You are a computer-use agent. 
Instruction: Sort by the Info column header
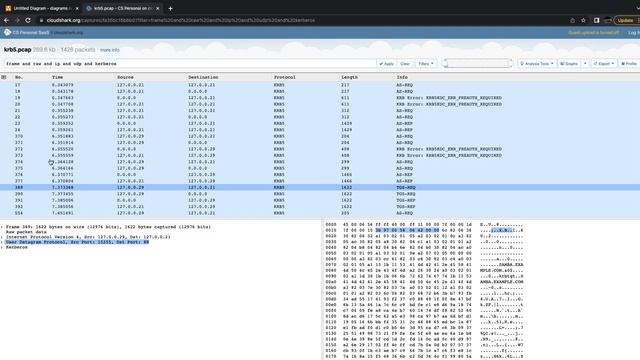[402, 77]
